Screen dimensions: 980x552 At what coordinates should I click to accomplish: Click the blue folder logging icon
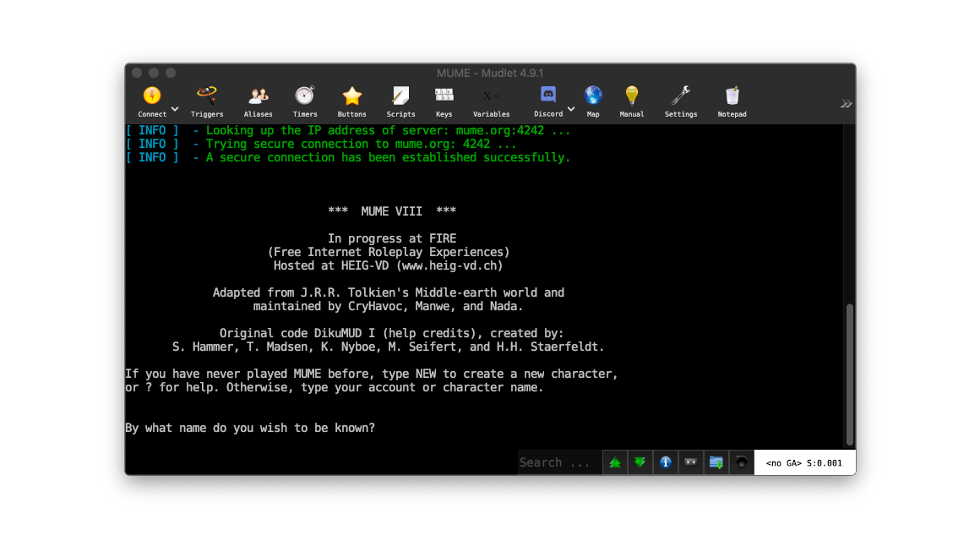pos(716,462)
